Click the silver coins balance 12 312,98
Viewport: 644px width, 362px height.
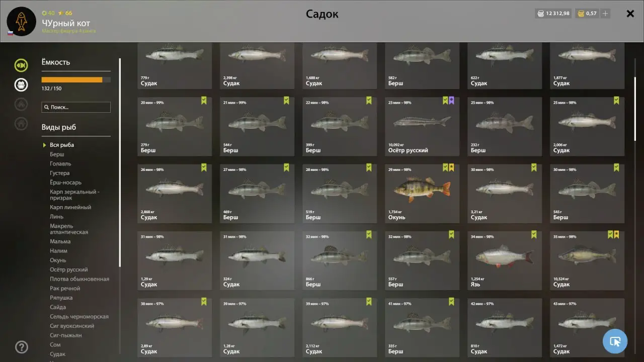[x=553, y=14]
